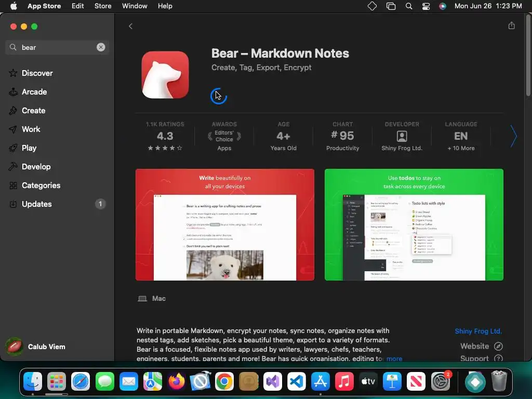
Task: Open Safari from the Dock
Action: click(x=81, y=382)
